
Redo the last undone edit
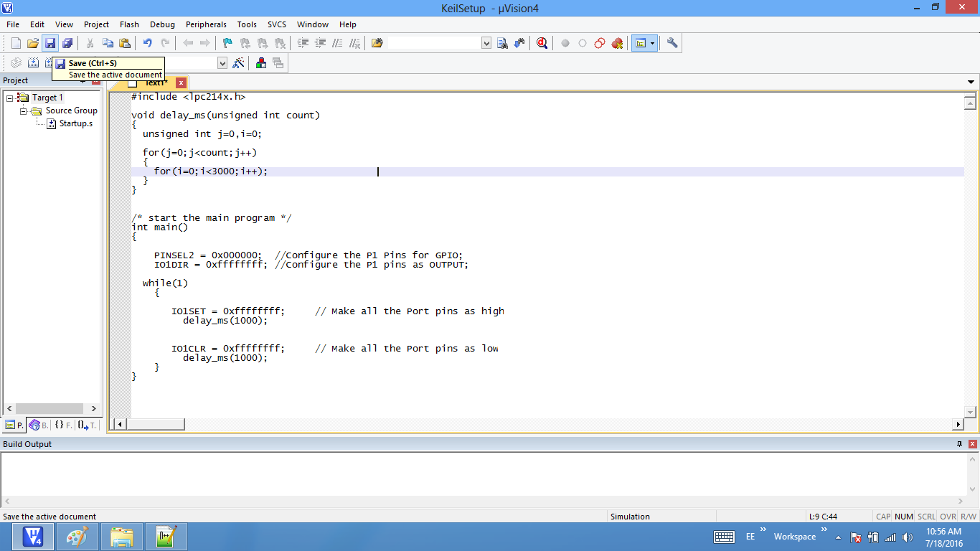(x=165, y=43)
